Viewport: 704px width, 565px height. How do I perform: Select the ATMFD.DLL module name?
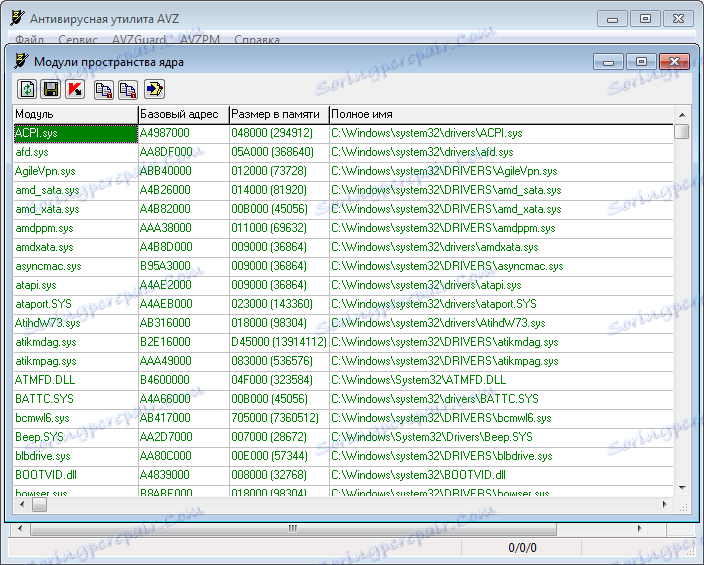coord(45,380)
